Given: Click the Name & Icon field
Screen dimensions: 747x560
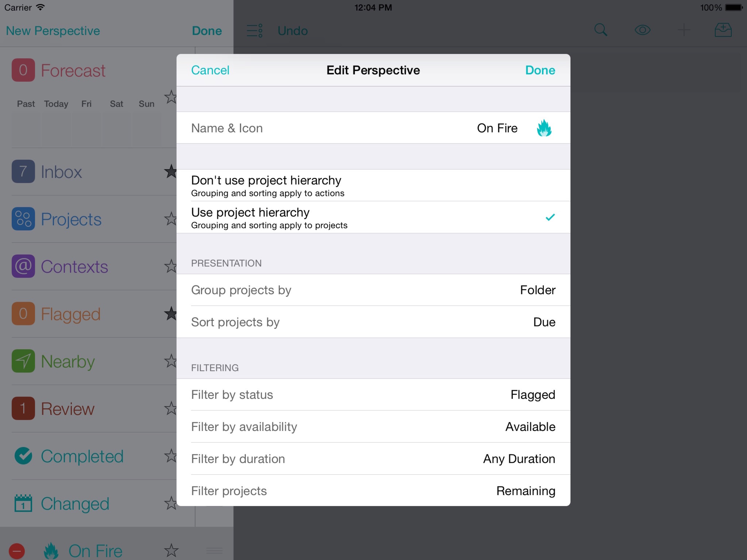Looking at the screenshot, I should click(x=373, y=128).
